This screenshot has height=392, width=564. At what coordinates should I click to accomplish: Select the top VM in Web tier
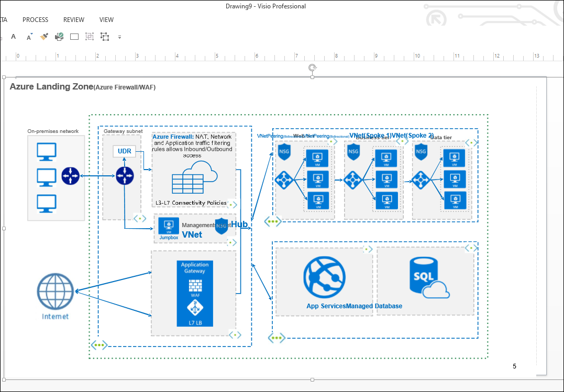pyautogui.click(x=317, y=158)
